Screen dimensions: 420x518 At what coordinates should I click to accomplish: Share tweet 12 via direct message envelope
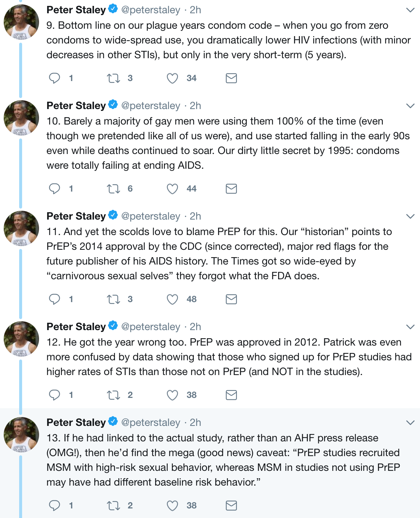point(231,395)
